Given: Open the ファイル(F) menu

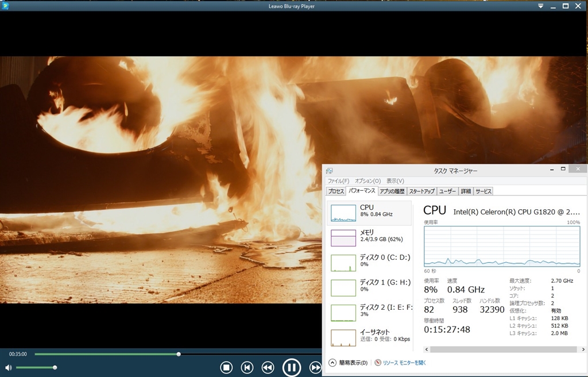Looking at the screenshot, I should coord(338,181).
